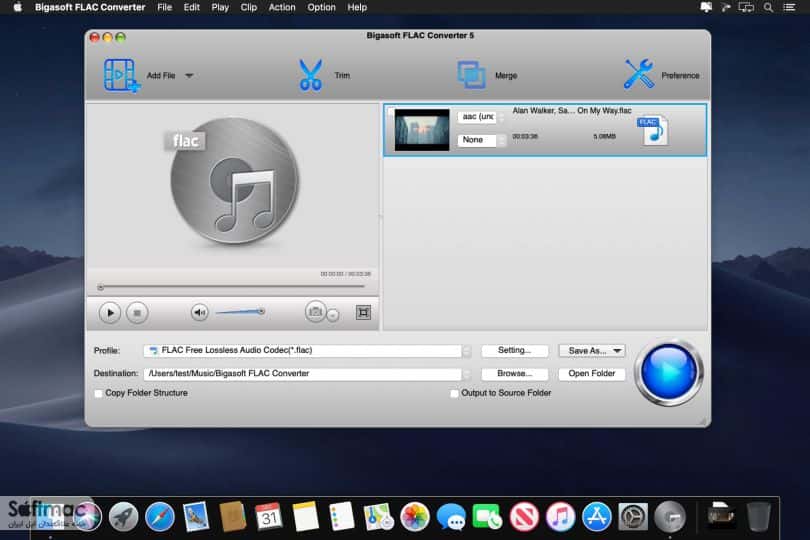Open Notification Center list icon
The width and height of the screenshot is (810, 540).
[789, 7]
